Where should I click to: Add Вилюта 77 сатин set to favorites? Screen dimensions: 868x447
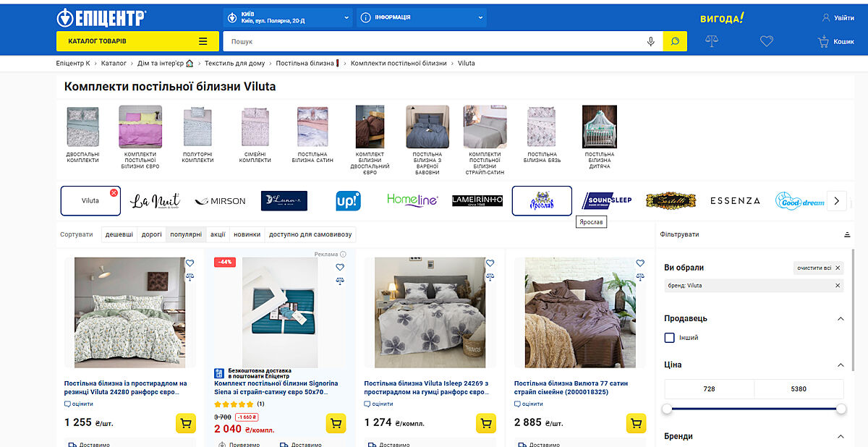coord(640,263)
